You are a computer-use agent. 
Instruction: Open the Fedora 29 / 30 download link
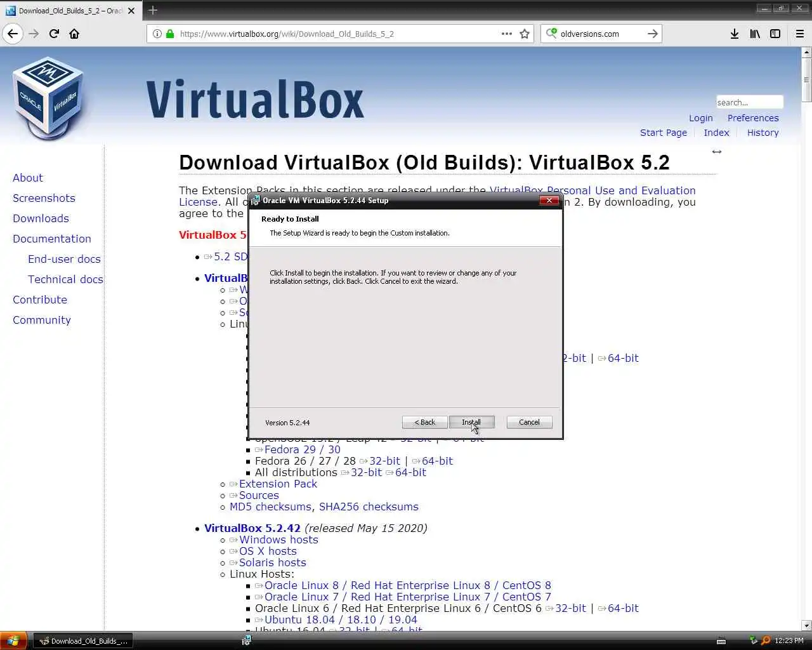tap(302, 449)
